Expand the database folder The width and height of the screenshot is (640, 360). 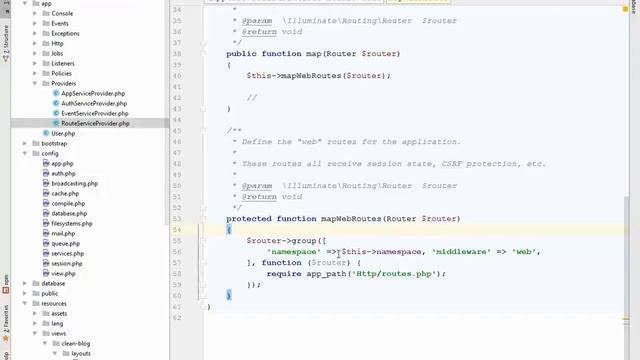(x=25, y=283)
